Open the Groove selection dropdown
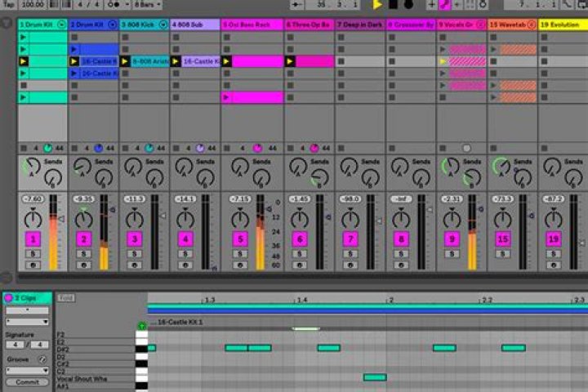Image resolution: width=588 pixels, height=392 pixels. click(27, 371)
